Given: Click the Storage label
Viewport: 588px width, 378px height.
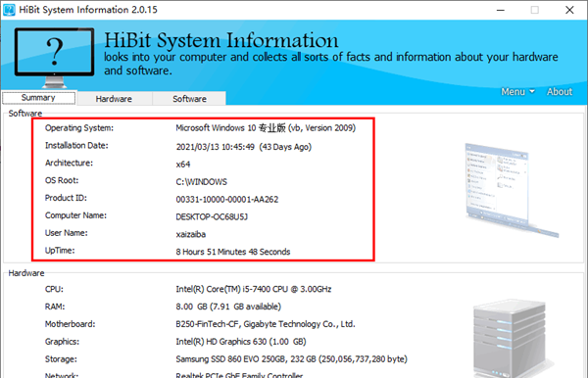Looking at the screenshot, I should point(61,359).
